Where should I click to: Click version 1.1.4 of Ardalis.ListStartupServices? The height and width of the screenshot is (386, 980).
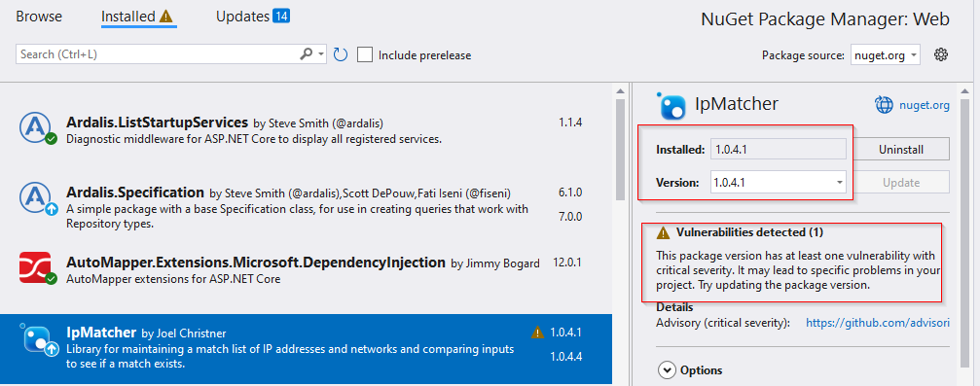pos(570,123)
